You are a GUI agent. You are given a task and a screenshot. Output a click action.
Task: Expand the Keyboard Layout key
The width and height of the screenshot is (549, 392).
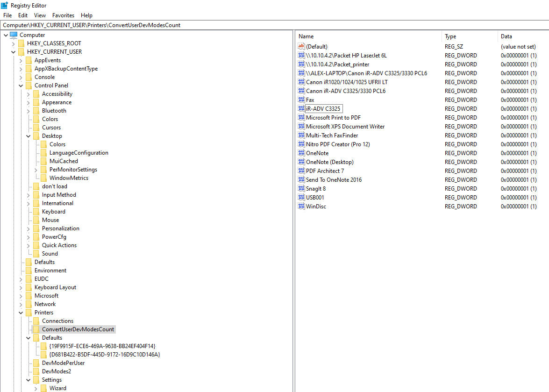[x=21, y=288]
